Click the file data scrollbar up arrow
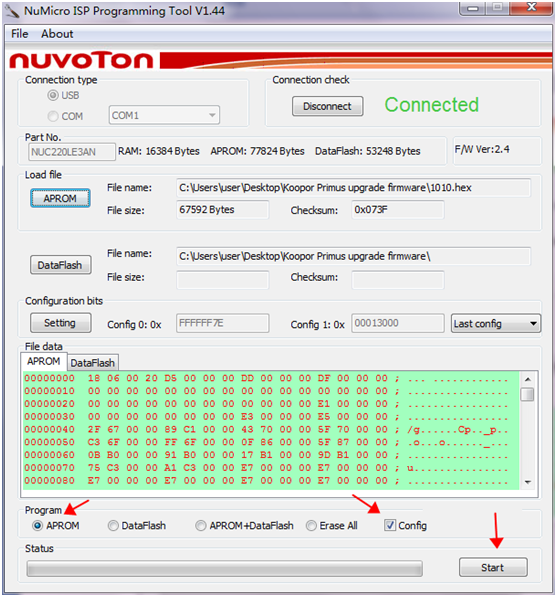Viewport: 557px width, 597px height. tap(528, 379)
